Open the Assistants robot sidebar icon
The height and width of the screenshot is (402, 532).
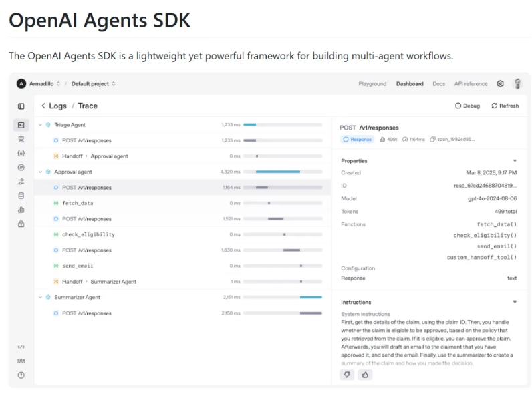[x=21, y=139]
